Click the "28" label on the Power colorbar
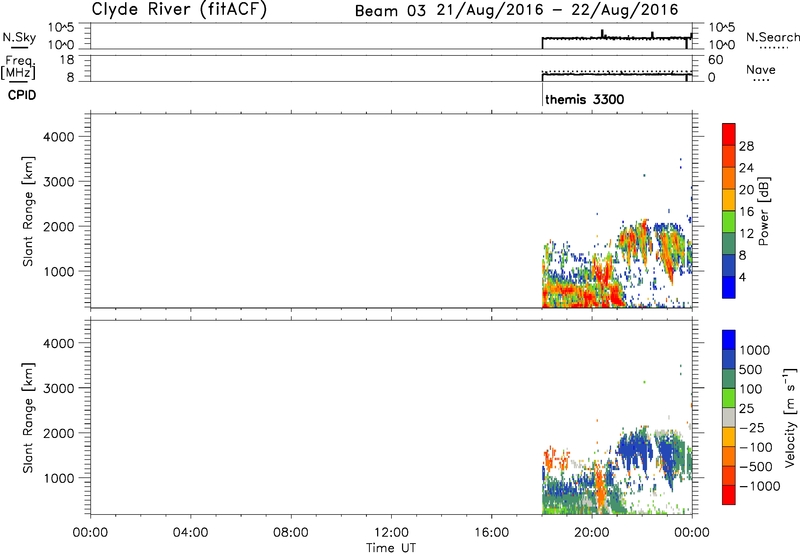 [x=746, y=146]
